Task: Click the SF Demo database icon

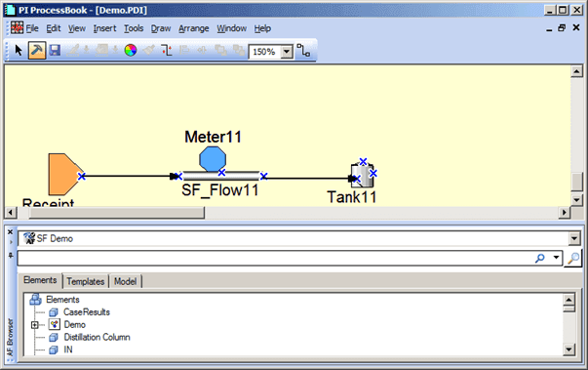Action: click(29, 238)
